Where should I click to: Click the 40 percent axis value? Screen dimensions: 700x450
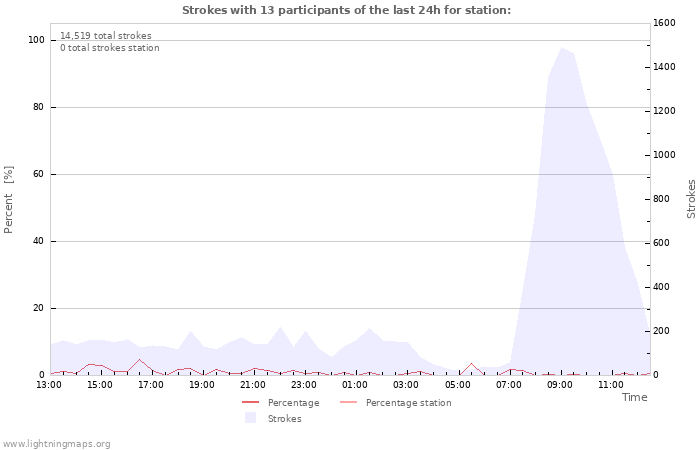click(38, 241)
